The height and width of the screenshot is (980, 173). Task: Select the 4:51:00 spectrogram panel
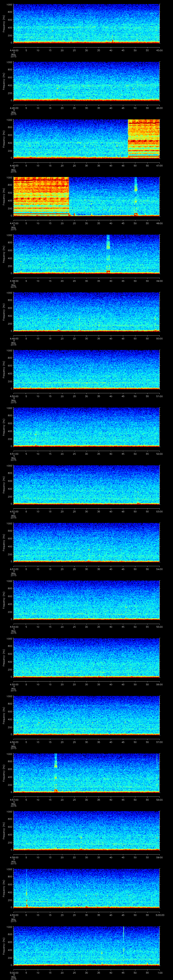pos(86,426)
